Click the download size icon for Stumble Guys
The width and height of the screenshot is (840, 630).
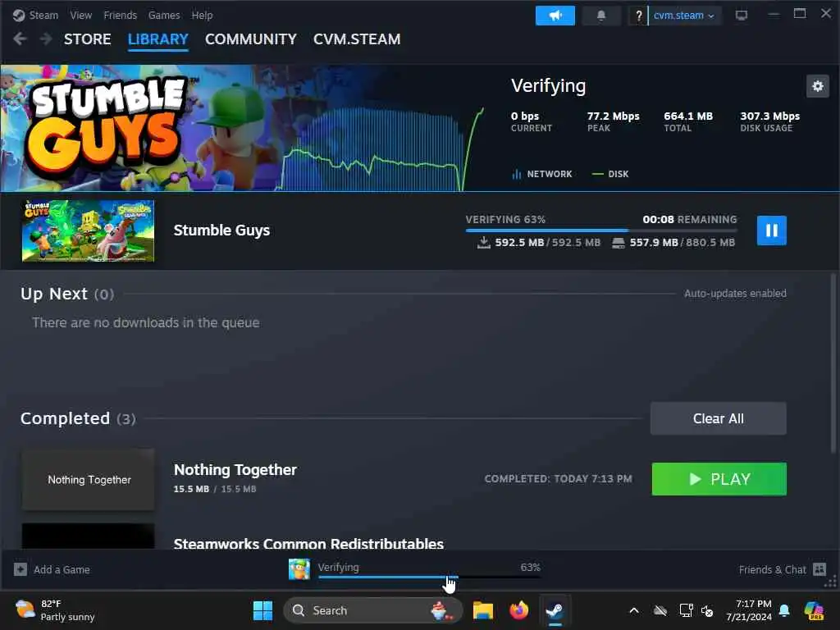coord(484,243)
